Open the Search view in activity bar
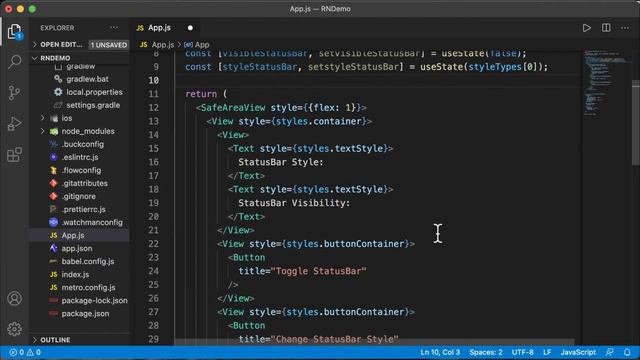Image resolution: width=640 pixels, height=360 pixels. point(14,62)
